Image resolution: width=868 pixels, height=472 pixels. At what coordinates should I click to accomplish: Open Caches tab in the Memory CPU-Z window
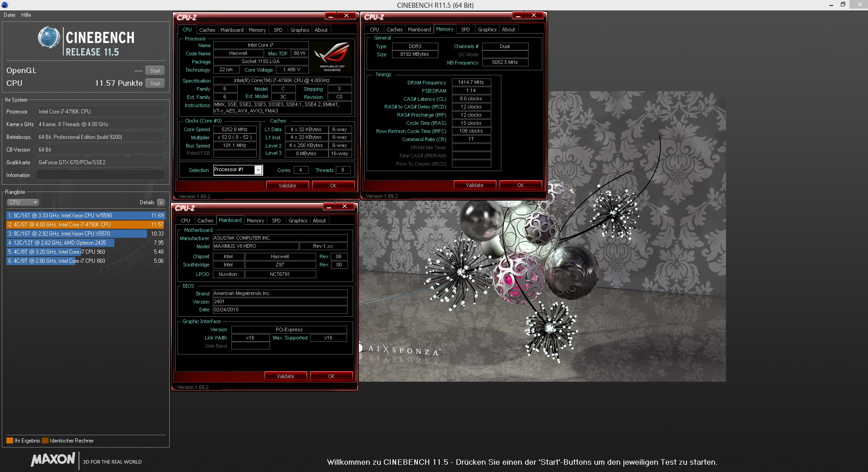click(x=394, y=29)
